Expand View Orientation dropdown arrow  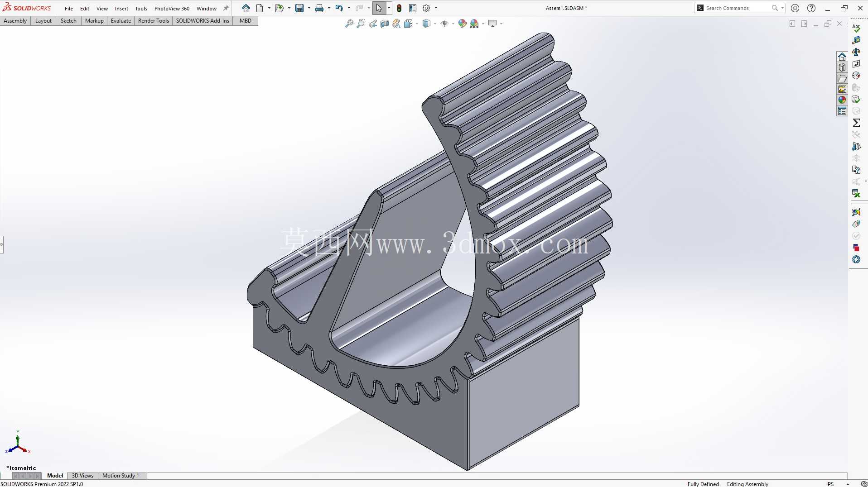(417, 24)
